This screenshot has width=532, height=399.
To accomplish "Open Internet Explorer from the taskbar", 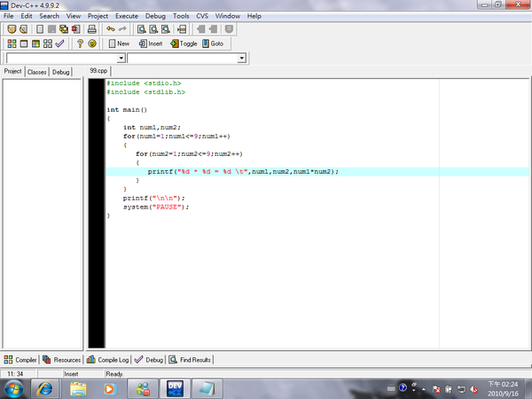I will 45,388.
